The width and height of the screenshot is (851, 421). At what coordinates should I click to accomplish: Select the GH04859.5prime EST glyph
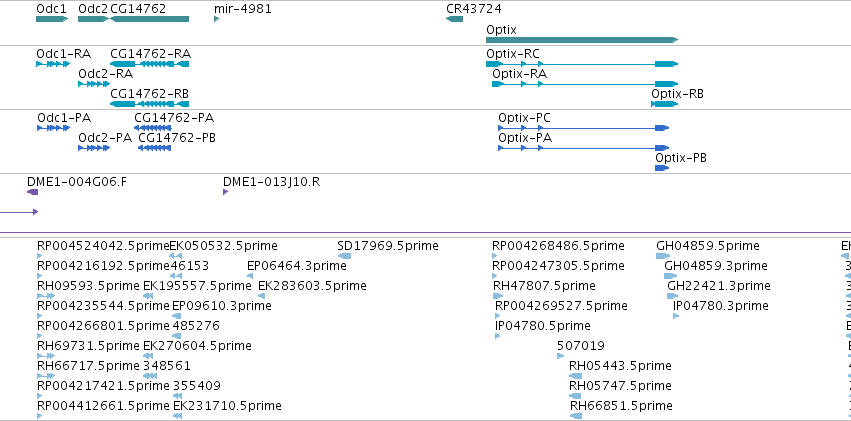(x=662, y=256)
